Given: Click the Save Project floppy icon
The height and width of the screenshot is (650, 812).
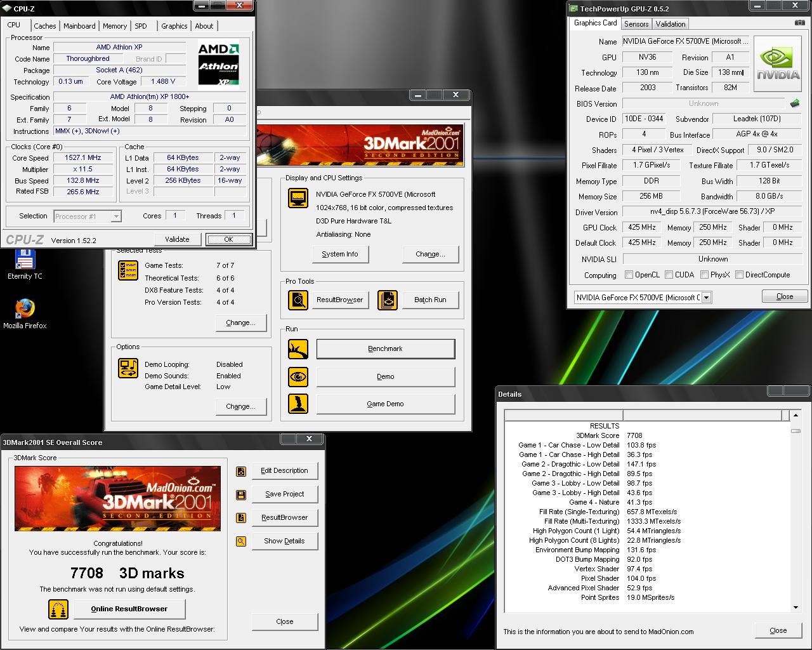Looking at the screenshot, I should 241,494.
